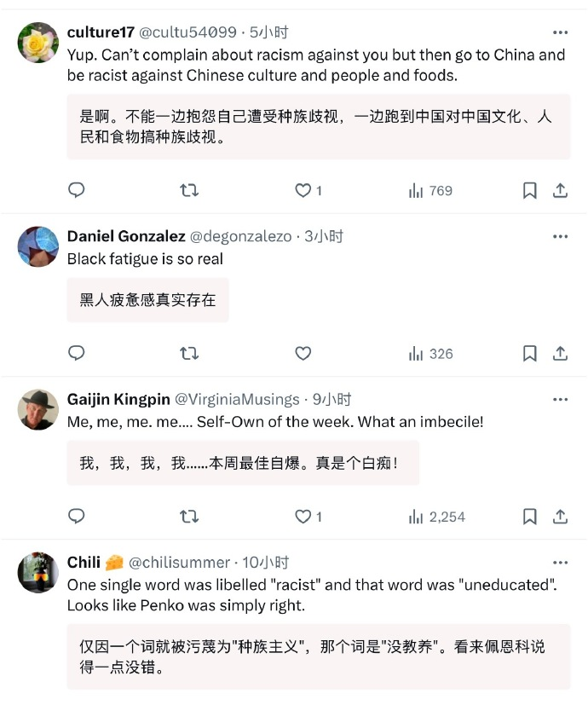Reply to culture17's tweet
588x705 pixels.
(x=76, y=190)
